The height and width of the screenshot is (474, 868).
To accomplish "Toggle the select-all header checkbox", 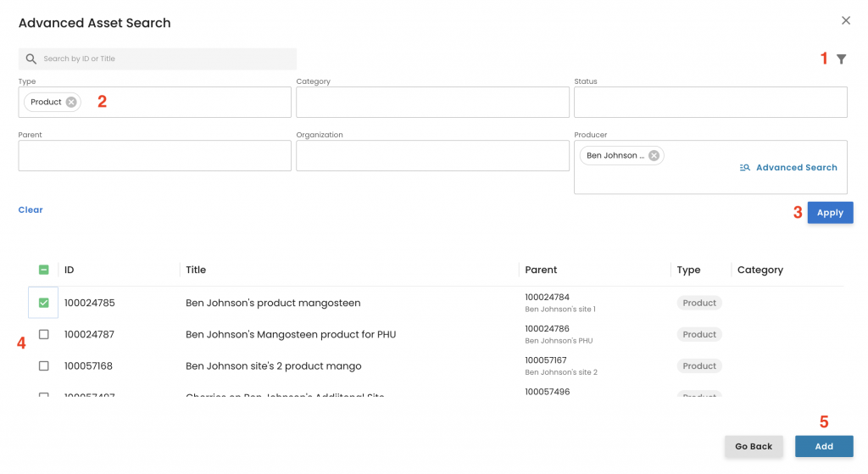I will tap(44, 270).
